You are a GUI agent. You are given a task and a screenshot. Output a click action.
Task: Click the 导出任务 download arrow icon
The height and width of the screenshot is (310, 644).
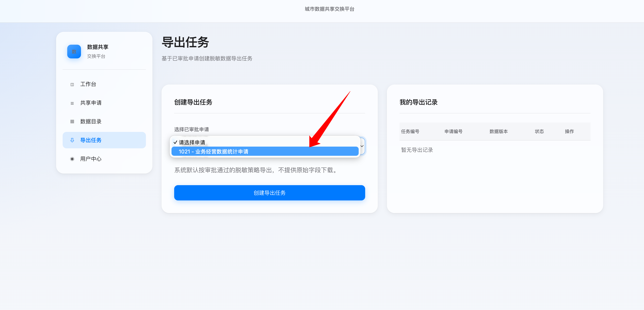[x=72, y=140]
